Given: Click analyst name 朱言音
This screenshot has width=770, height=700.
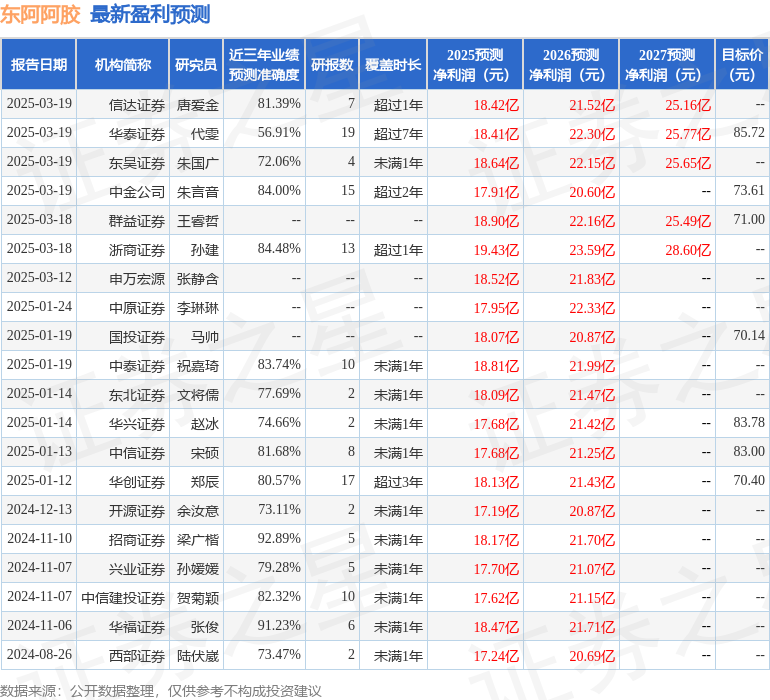Looking at the screenshot, I should (x=197, y=191).
